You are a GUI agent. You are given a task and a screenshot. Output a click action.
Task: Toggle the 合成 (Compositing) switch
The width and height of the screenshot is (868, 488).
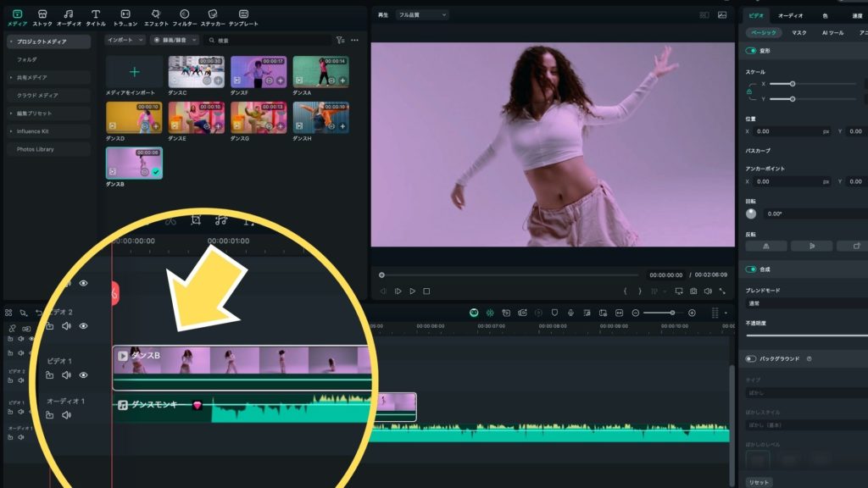pyautogui.click(x=750, y=269)
